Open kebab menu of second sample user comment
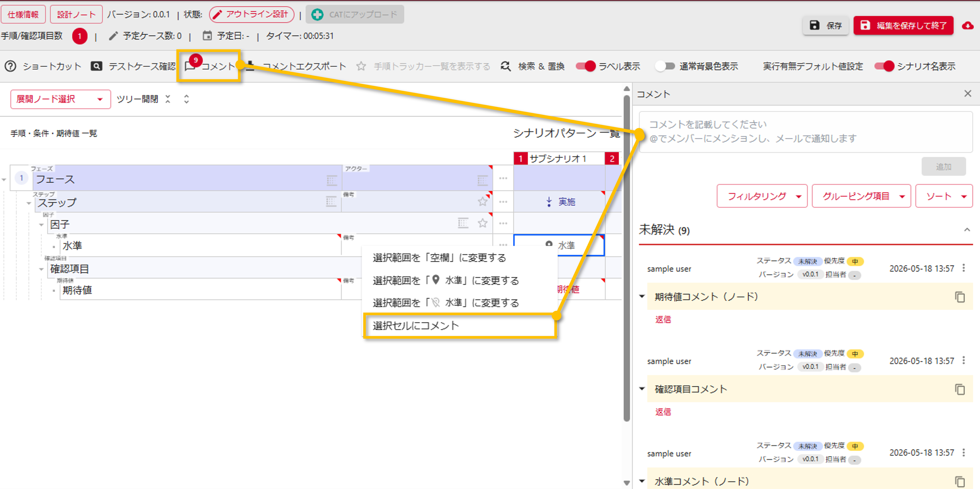 [964, 360]
